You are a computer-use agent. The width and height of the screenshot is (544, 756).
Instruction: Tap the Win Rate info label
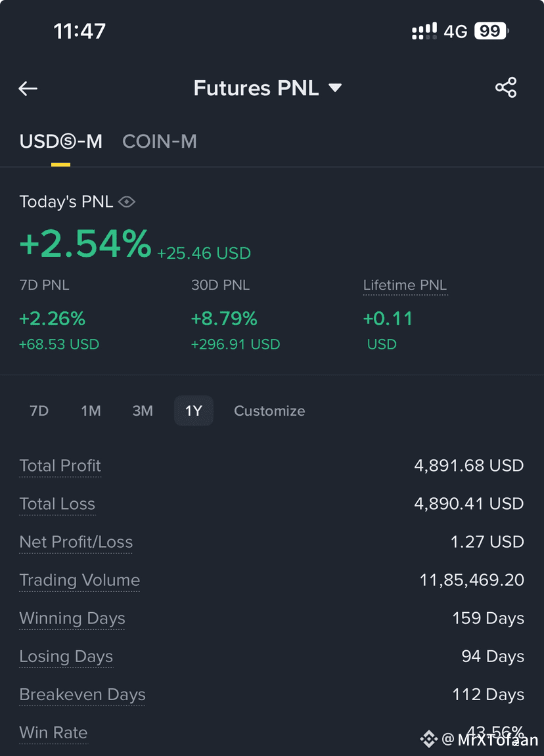coord(53,732)
